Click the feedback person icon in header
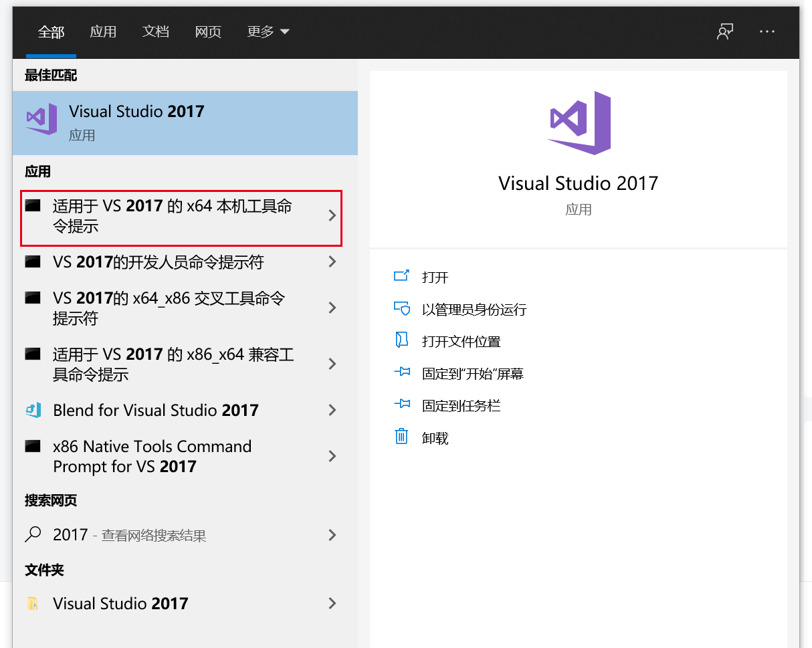Viewport: 812px width, 648px height. (x=725, y=32)
